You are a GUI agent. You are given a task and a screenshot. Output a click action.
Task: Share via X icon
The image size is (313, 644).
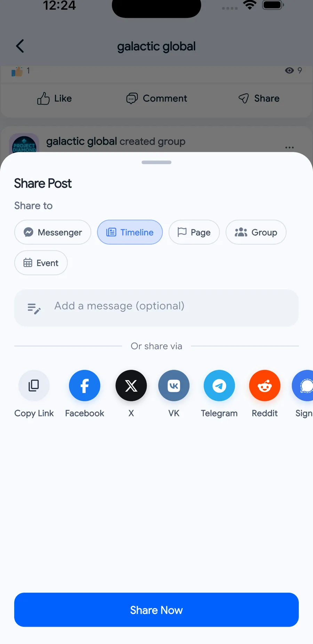(x=131, y=385)
